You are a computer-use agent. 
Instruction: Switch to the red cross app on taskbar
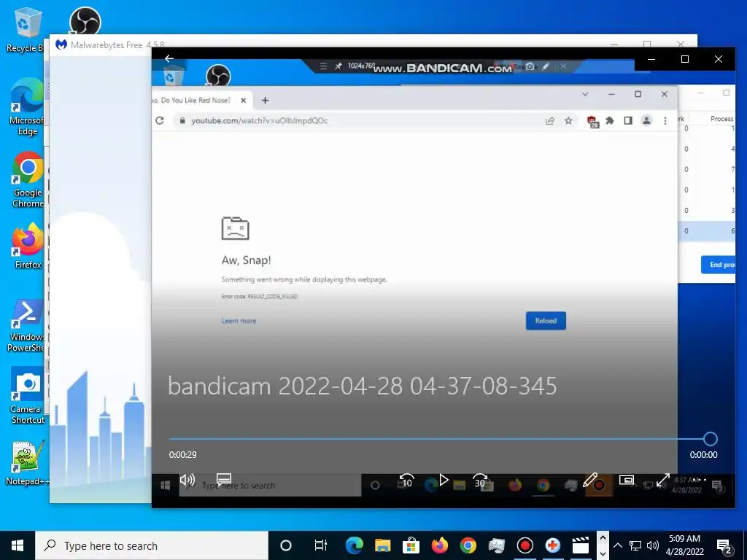[553, 545]
